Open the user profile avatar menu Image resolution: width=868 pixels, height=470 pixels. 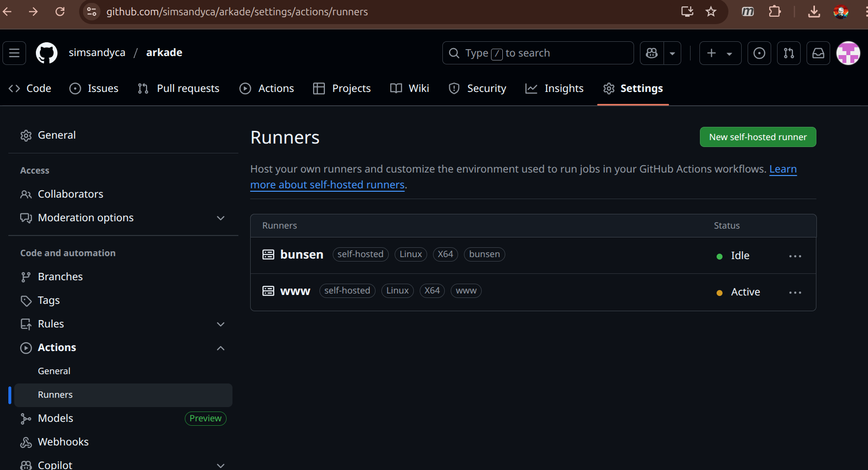[x=848, y=53]
